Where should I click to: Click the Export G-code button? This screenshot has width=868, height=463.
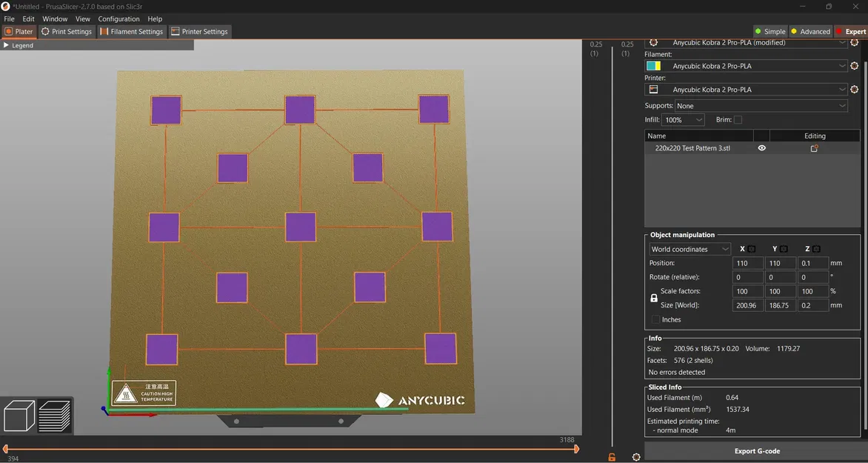tap(756, 450)
